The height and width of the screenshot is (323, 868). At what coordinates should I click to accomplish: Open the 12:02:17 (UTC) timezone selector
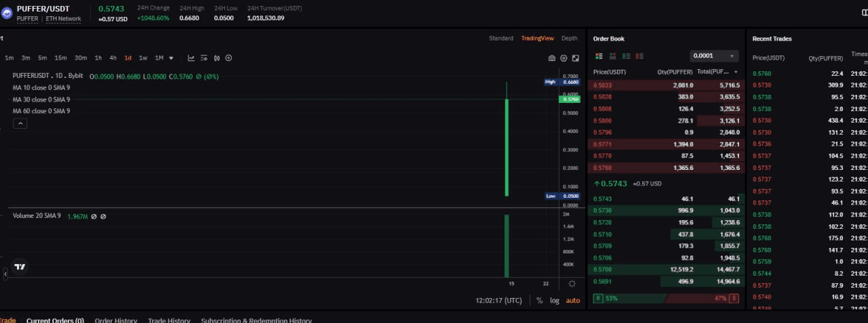pyautogui.click(x=498, y=300)
